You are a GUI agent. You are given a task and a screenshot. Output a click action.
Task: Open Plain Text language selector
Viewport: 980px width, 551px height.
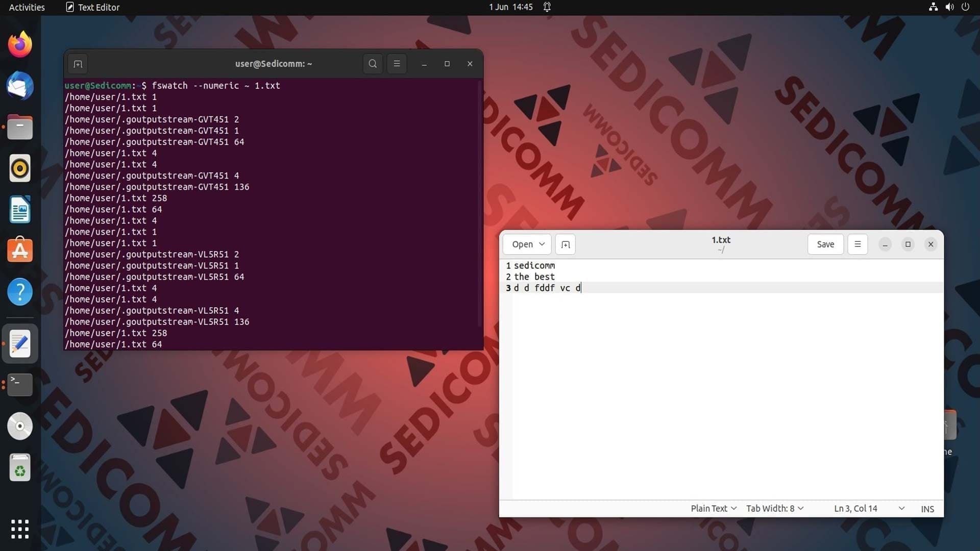(714, 509)
